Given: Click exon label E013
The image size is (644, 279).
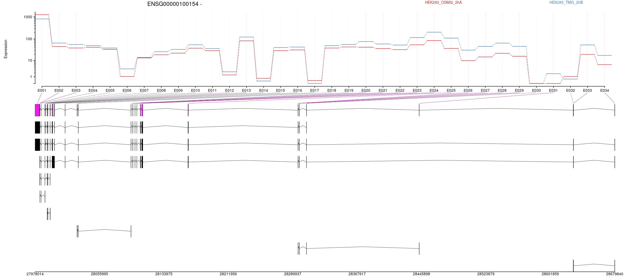Looking at the screenshot, I should pyautogui.click(x=246, y=90).
